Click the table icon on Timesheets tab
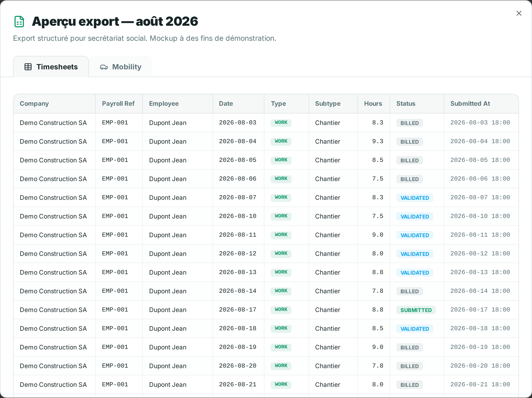This screenshot has width=532, height=398. coord(28,67)
